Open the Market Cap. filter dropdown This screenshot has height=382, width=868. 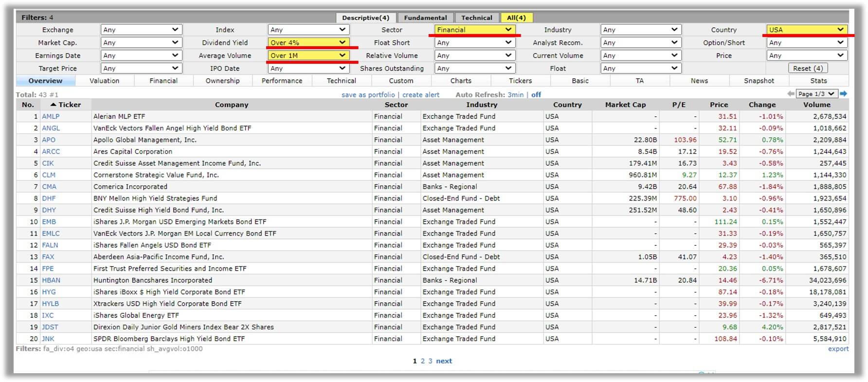pos(141,43)
